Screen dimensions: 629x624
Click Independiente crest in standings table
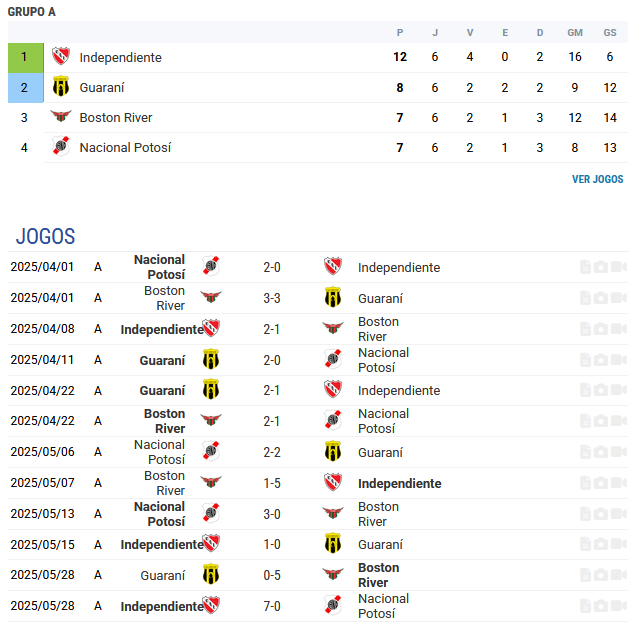61,56
